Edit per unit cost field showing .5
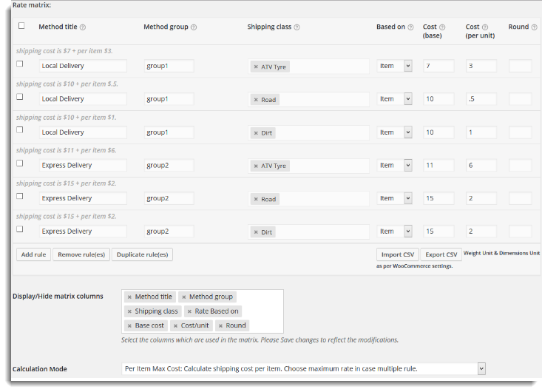The width and height of the screenshot is (542, 392). click(x=481, y=99)
